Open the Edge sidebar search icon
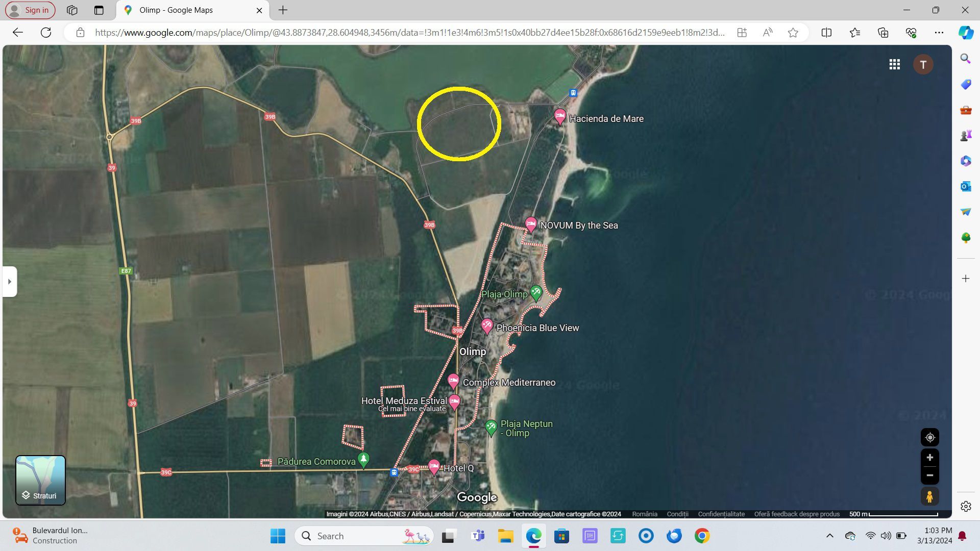The width and height of the screenshot is (980, 551). coord(965,59)
